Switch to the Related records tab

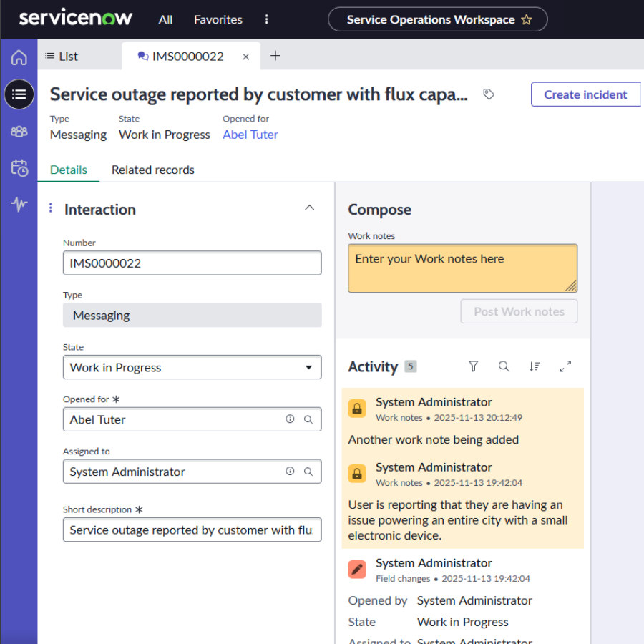pyautogui.click(x=153, y=170)
